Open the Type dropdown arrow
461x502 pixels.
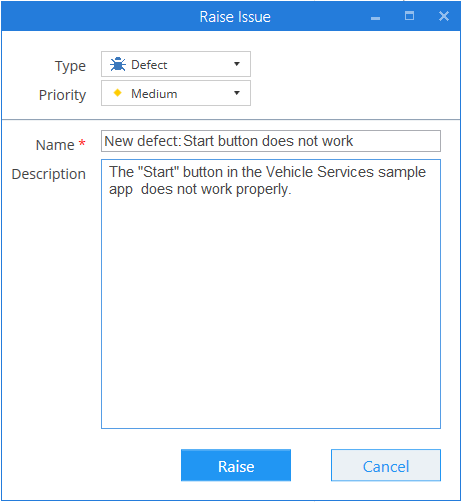click(x=237, y=64)
